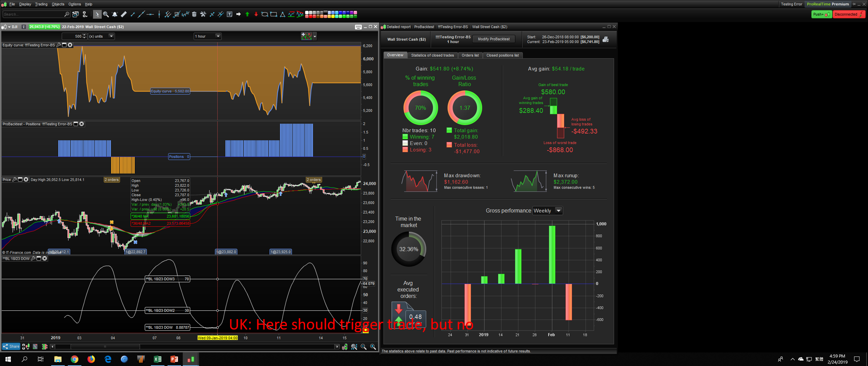The image size is (868, 366).
Task: Open the Display menu
Action: pos(25,4)
